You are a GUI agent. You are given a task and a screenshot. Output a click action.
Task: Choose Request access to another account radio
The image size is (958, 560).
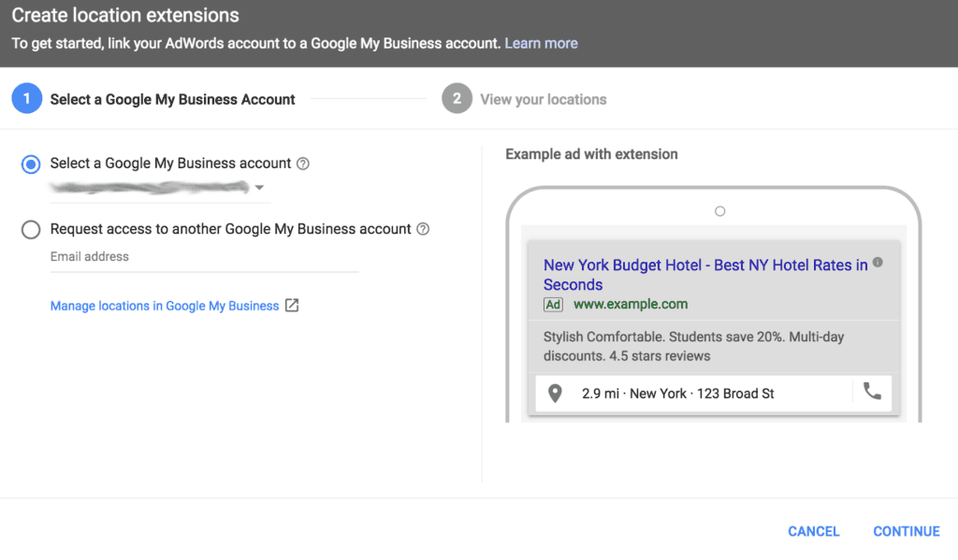[31, 230]
